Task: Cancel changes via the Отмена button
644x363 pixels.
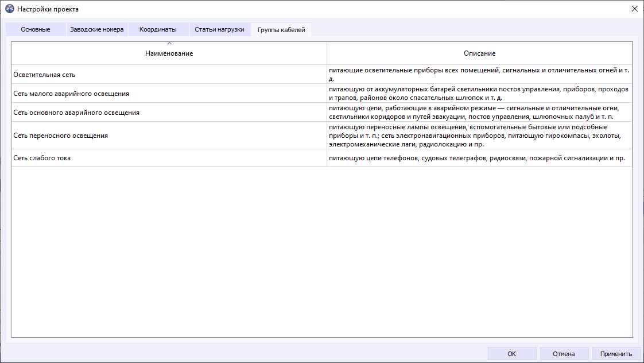Action: 564,353
